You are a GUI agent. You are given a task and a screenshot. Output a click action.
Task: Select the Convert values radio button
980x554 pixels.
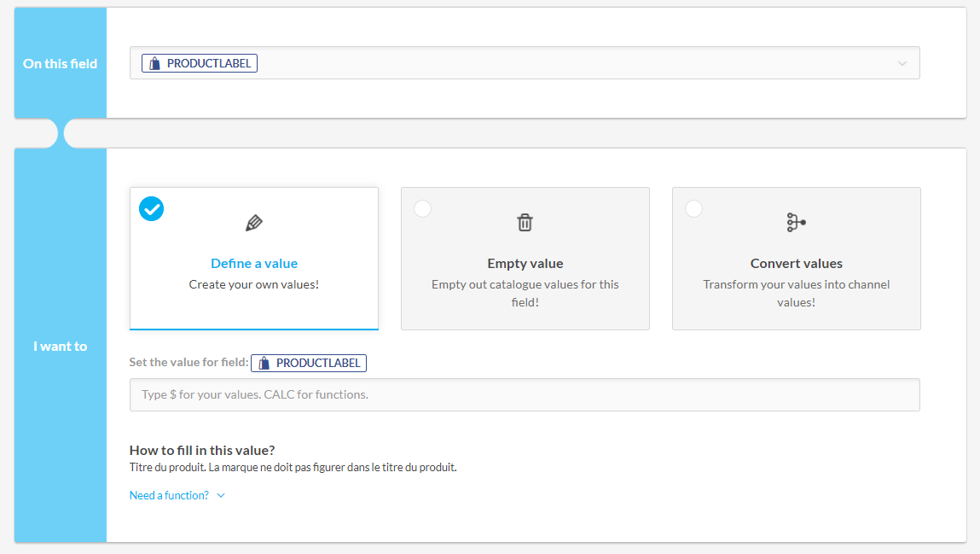pos(693,209)
